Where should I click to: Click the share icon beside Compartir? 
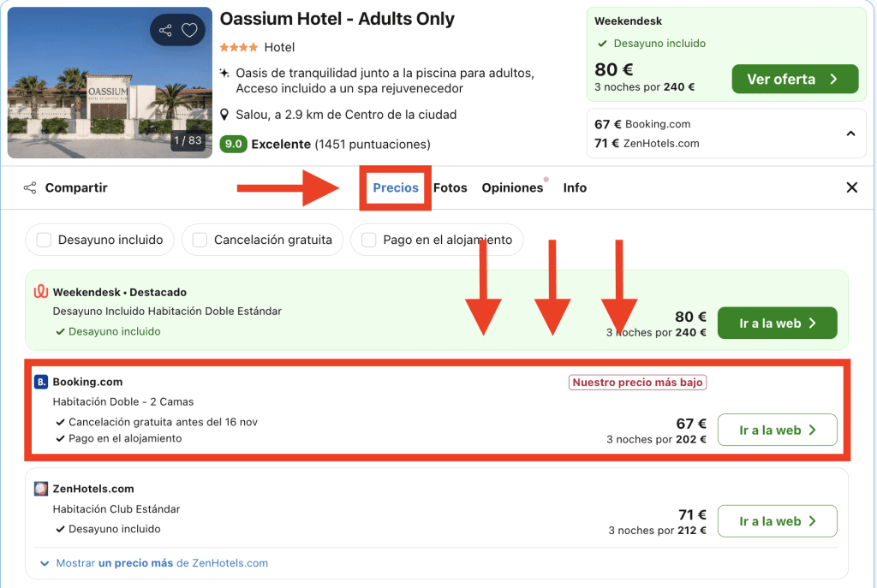click(30, 187)
